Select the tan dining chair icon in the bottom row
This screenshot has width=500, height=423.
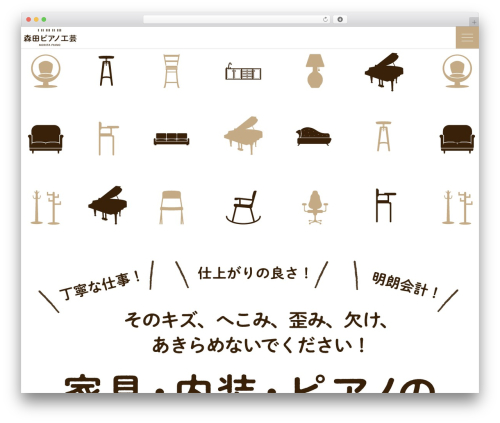click(x=171, y=207)
